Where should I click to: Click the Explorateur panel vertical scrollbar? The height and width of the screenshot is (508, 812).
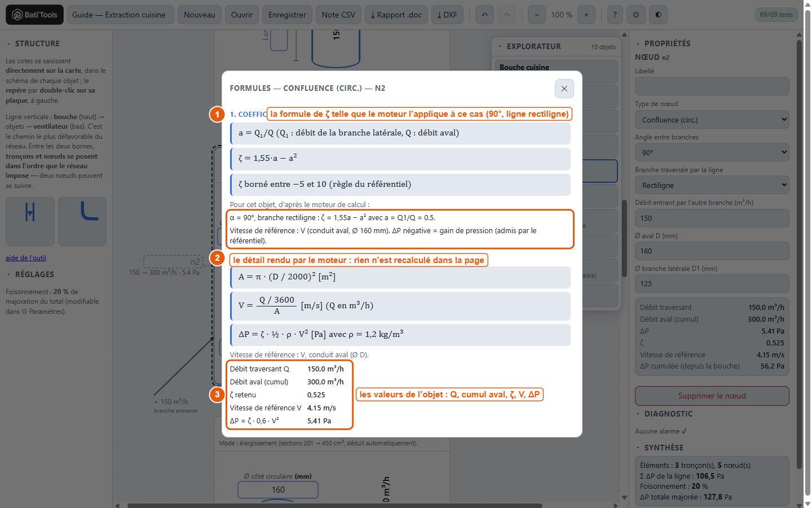(x=624, y=239)
